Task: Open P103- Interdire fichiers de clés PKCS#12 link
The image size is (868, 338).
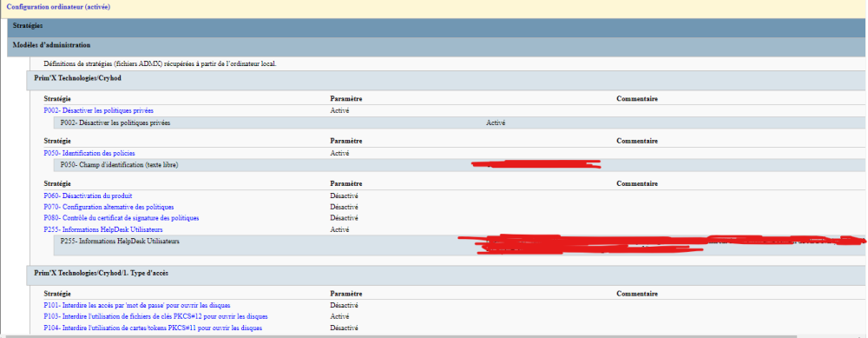Action: [x=155, y=316]
